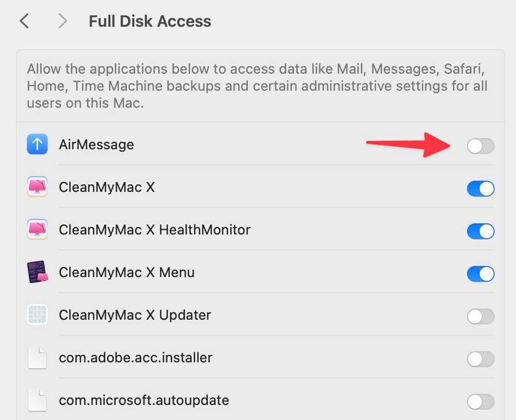Viewport: 516px width, 420px height.
Task: Turn on the CleanMyMac X Updater switch
Action: [480, 316]
